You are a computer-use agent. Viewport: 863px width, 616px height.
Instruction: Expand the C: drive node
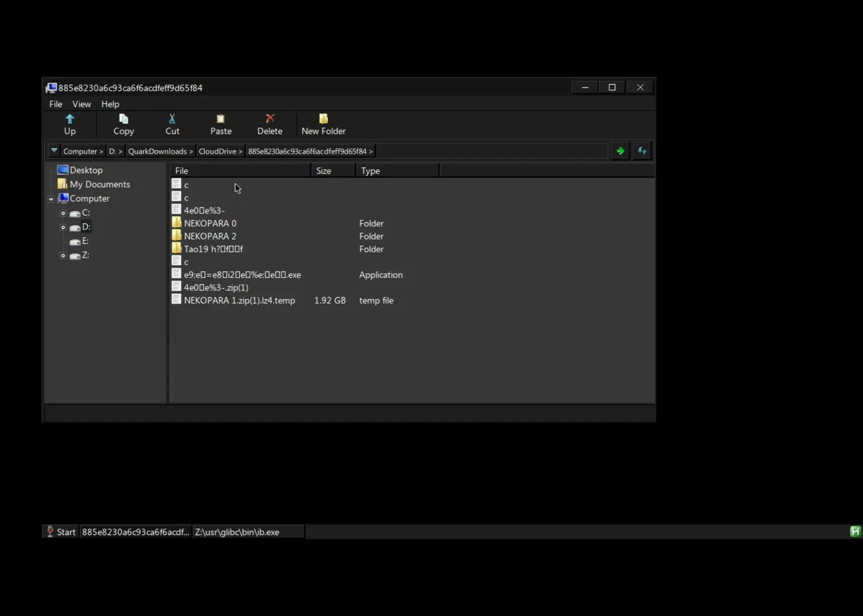(63, 213)
